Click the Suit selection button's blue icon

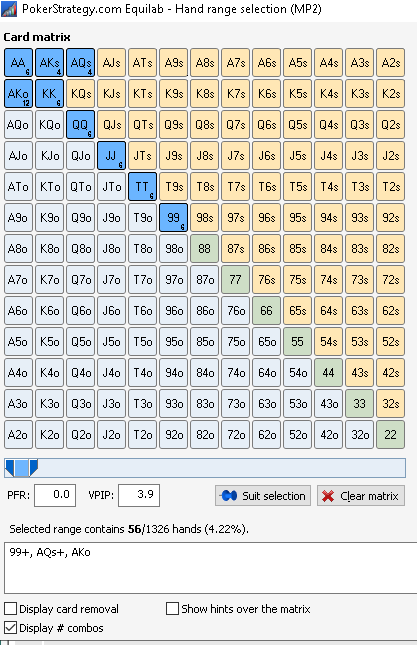229,496
